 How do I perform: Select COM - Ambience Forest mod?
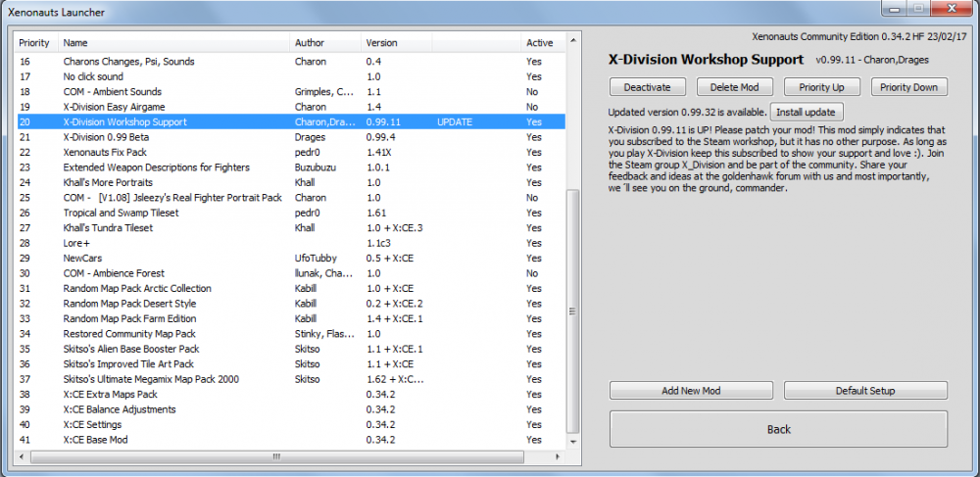click(291, 273)
